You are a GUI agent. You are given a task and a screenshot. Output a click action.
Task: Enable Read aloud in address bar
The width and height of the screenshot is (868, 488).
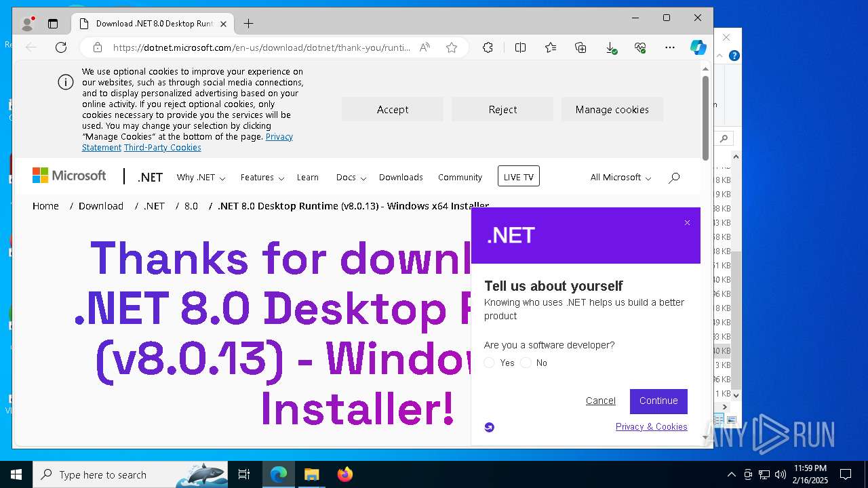[425, 47]
